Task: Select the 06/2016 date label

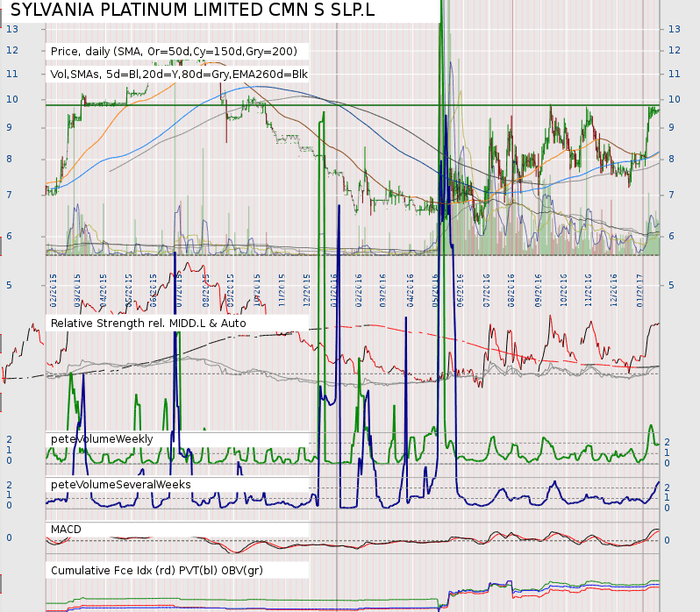Action: 461,290
